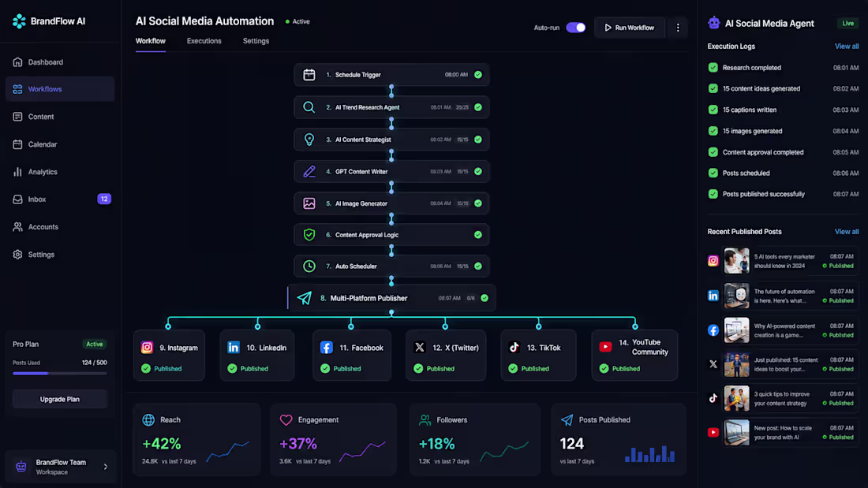The height and width of the screenshot is (488, 868).
Task: Click View all next to Recent Published Posts
Action: 847,232
